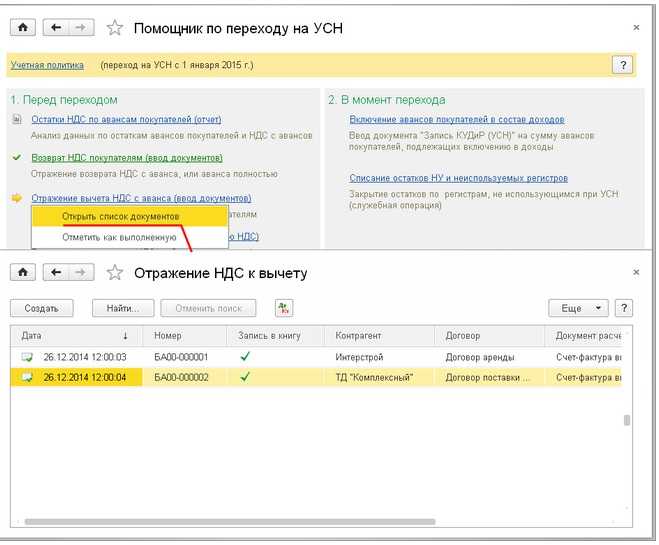The width and height of the screenshot is (659, 545).
Task: Click the vertical scrollbar handle of the document list
Action: click(x=627, y=420)
